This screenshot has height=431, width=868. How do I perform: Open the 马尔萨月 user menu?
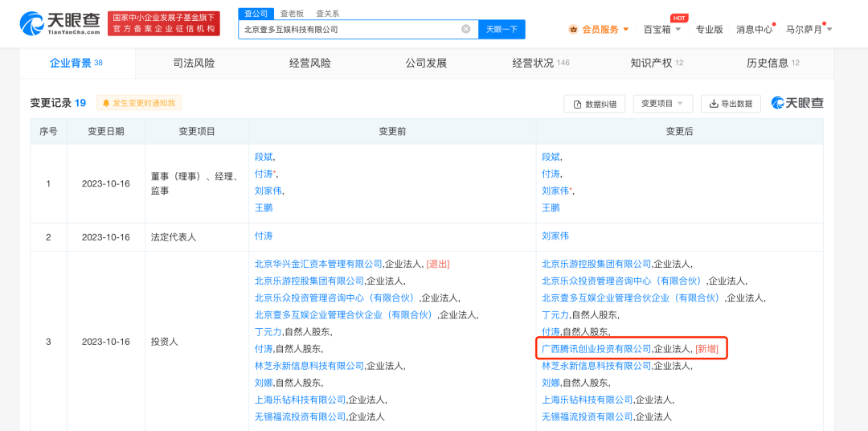coord(809,30)
